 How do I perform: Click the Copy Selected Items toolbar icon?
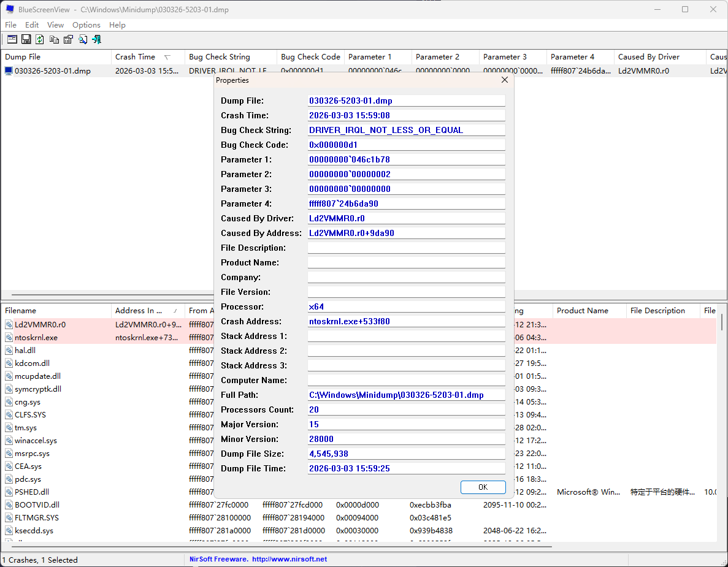[x=54, y=39]
